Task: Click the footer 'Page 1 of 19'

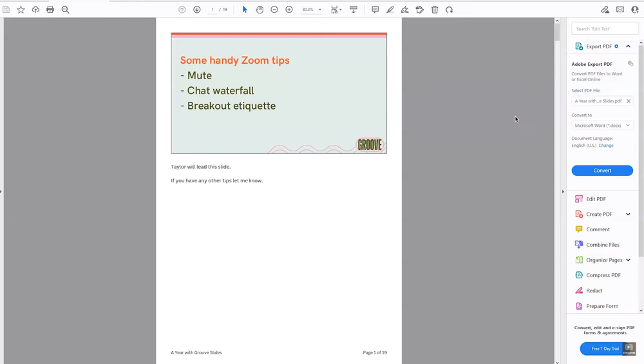Action: coord(375,352)
